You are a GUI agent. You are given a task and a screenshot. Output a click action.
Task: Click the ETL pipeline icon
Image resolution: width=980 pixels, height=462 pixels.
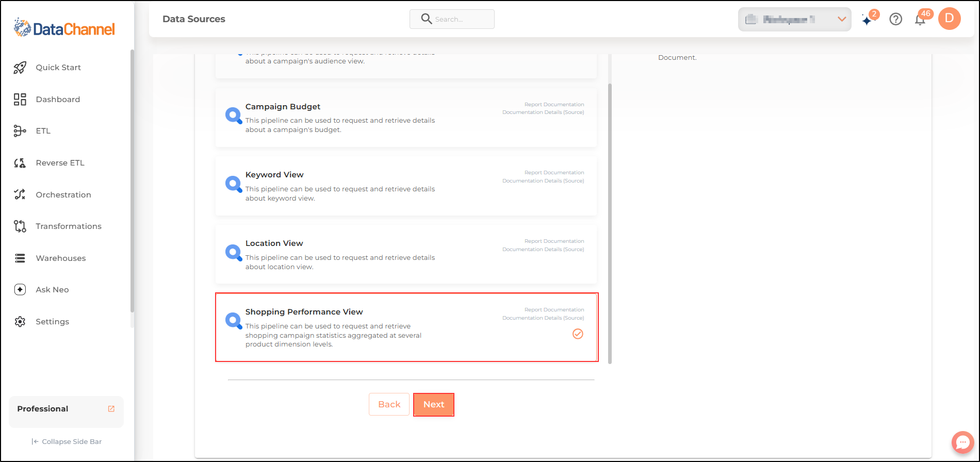pyautogui.click(x=20, y=131)
